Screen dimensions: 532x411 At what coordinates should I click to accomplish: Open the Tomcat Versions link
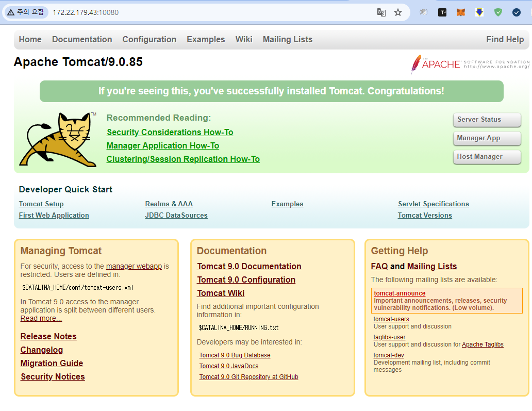tap(425, 215)
